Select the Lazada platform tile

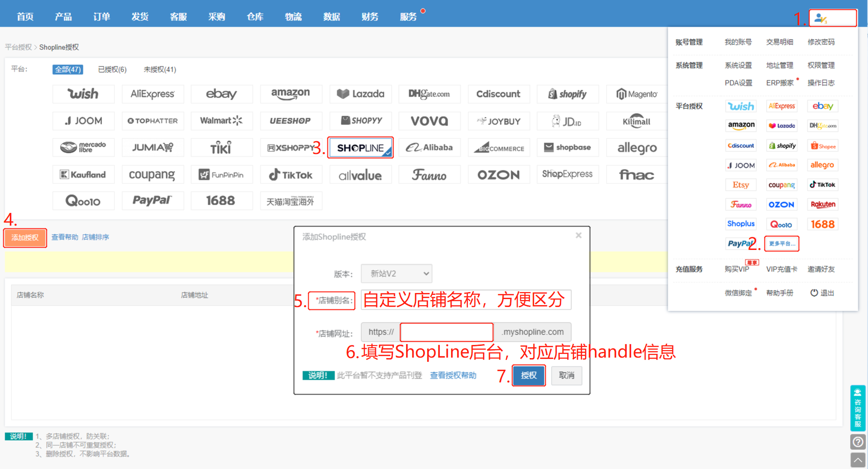tap(360, 94)
